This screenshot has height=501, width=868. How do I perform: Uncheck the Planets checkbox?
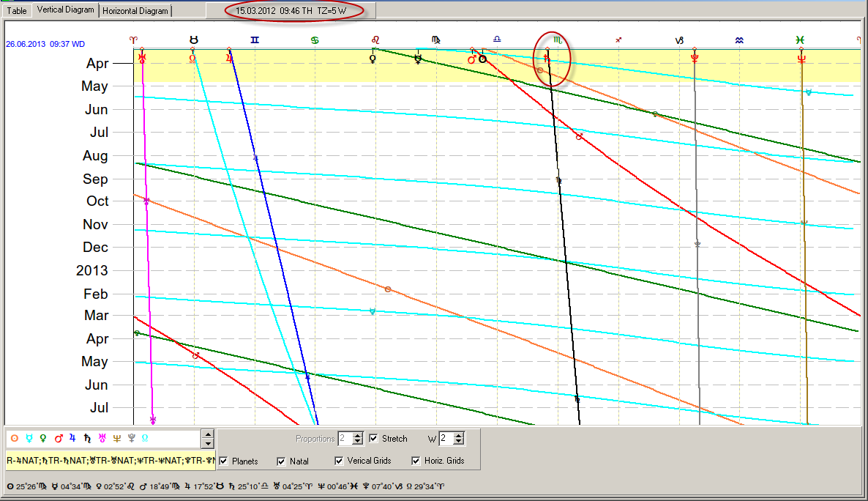pyautogui.click(x=223, y=461)
